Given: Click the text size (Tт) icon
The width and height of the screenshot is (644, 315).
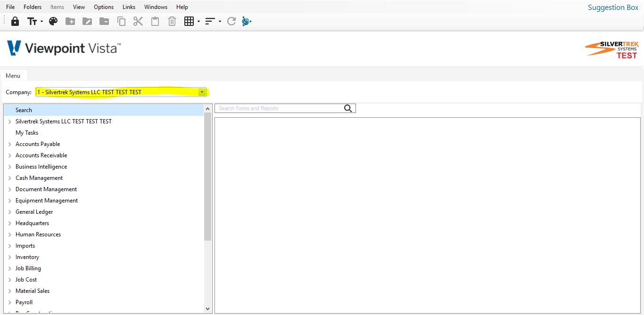Looking at the screenshot, I should click(32, 22).
